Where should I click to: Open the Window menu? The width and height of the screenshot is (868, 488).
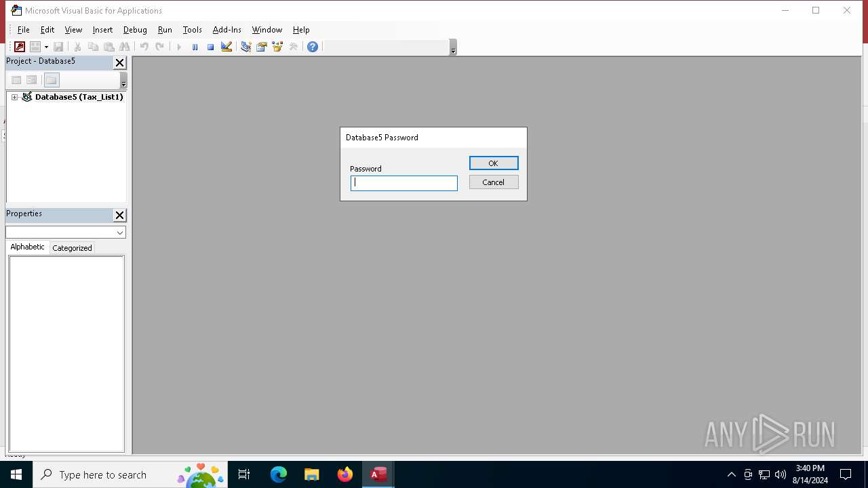(267, 30)
